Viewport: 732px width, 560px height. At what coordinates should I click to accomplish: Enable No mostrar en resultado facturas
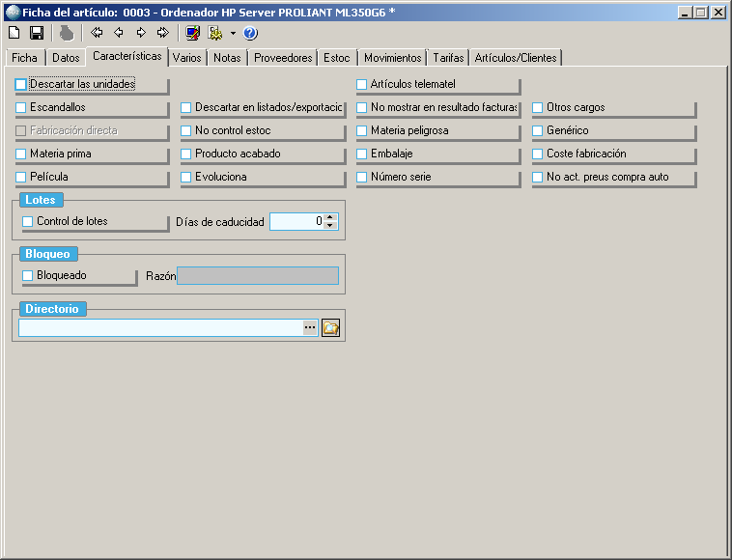pyautogui.click(x=361, y=108)
